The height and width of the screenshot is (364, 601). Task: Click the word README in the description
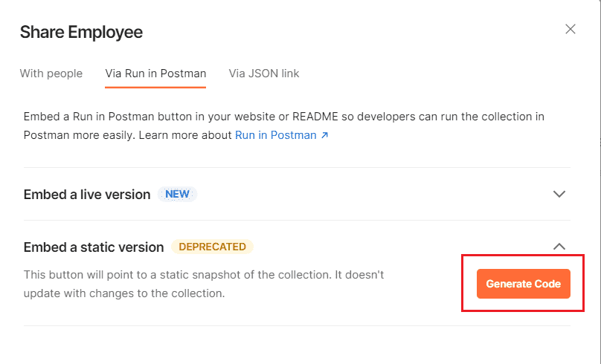[x=315, y=117]
